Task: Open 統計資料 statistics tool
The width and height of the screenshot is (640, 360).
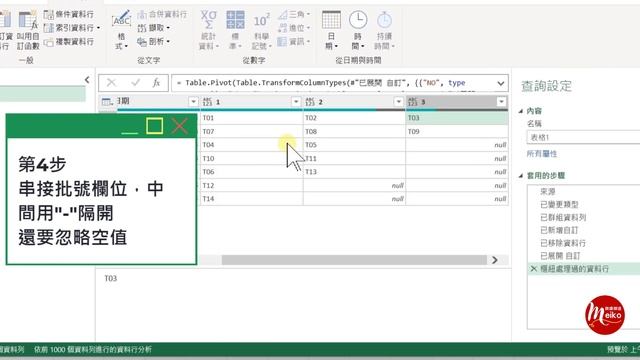Action: tap(209, 31)
